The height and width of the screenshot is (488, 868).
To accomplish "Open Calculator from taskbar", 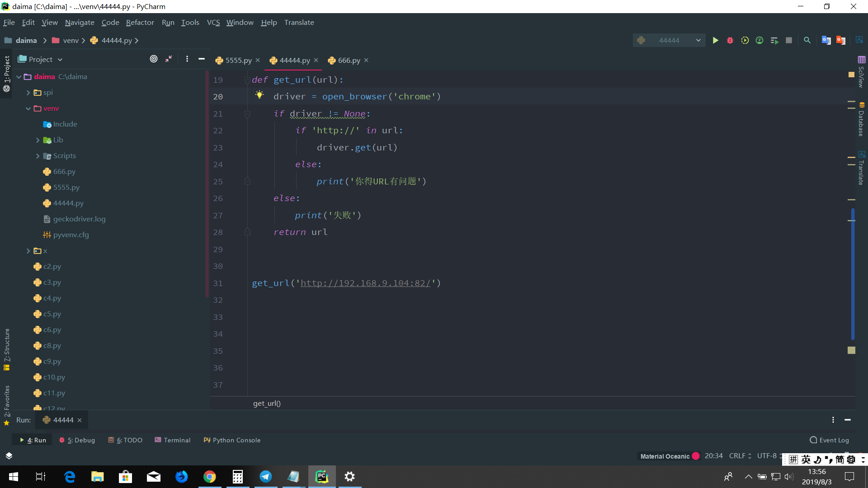I will click(x=238, y=477).
